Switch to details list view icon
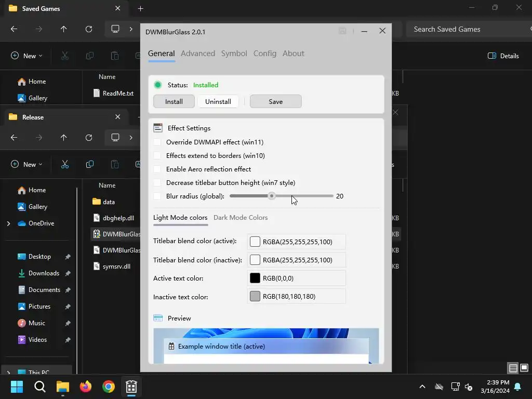The height and width of the screenshot is (399, 532). point(513,368)
